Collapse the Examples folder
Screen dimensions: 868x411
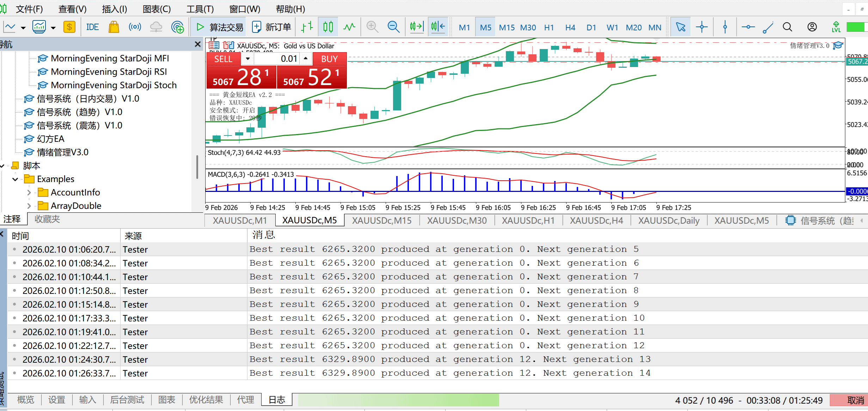15,179
